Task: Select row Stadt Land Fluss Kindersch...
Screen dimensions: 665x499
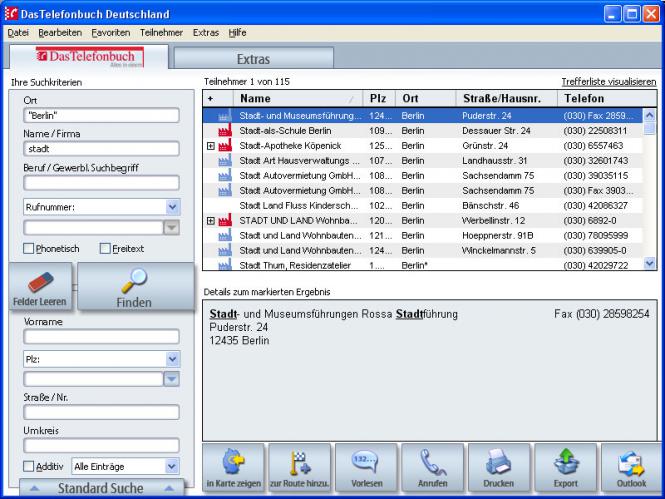Action: point(423,206)
